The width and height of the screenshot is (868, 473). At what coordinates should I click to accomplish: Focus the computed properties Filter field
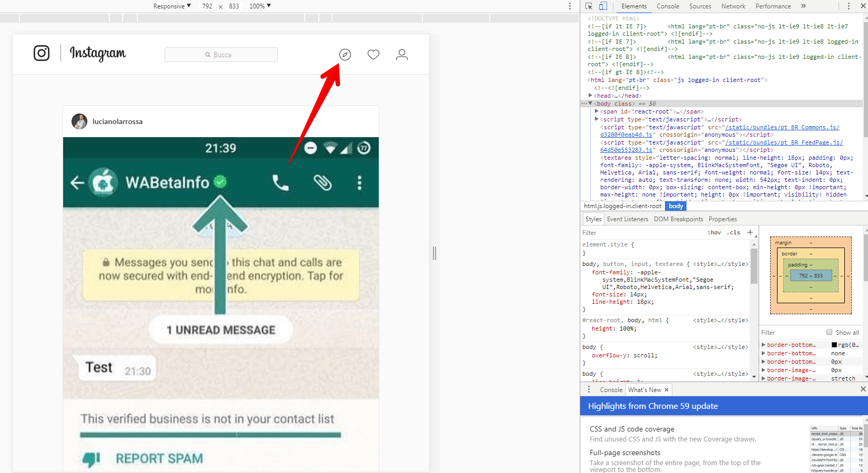(x=791, y=333)
